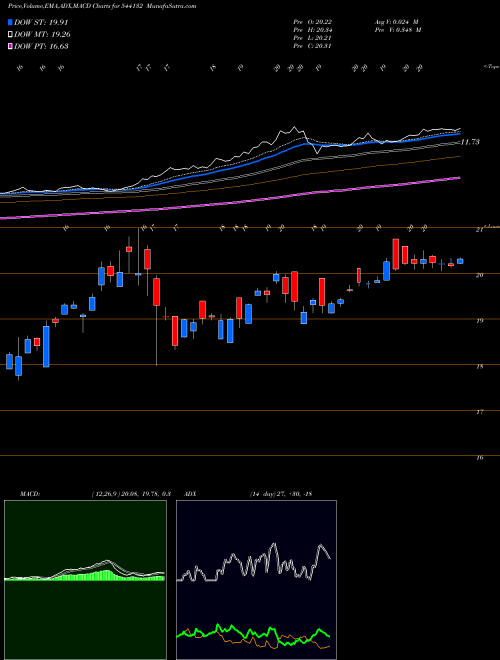Click the 19 price axis label
The width and height of the screenshot is (500, 660).
pos(479,321)
